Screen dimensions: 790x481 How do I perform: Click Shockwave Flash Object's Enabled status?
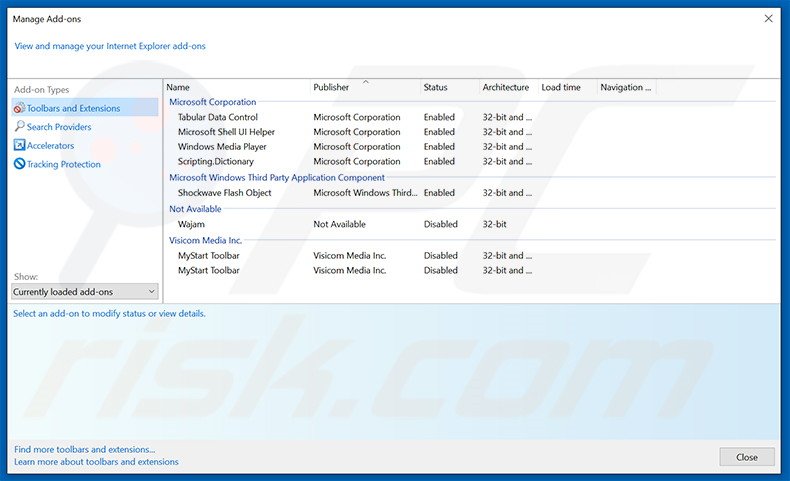439,193
